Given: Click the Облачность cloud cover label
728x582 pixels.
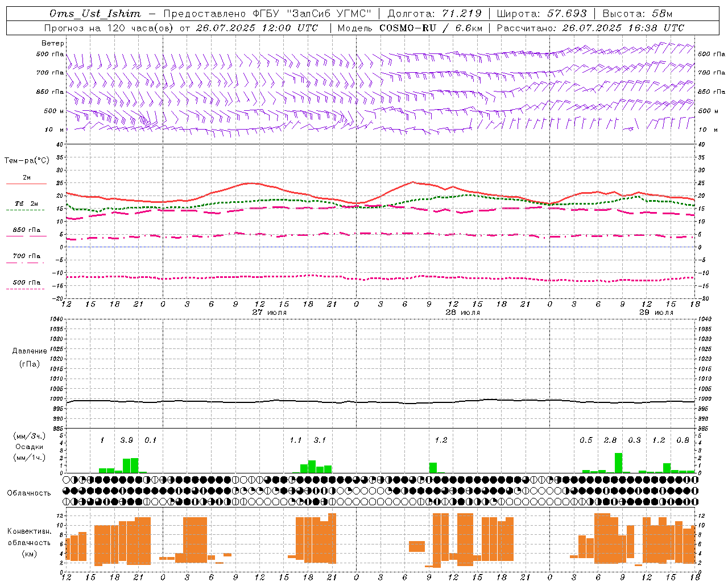Looking at the screenshot, I should (x=29, y=493).
